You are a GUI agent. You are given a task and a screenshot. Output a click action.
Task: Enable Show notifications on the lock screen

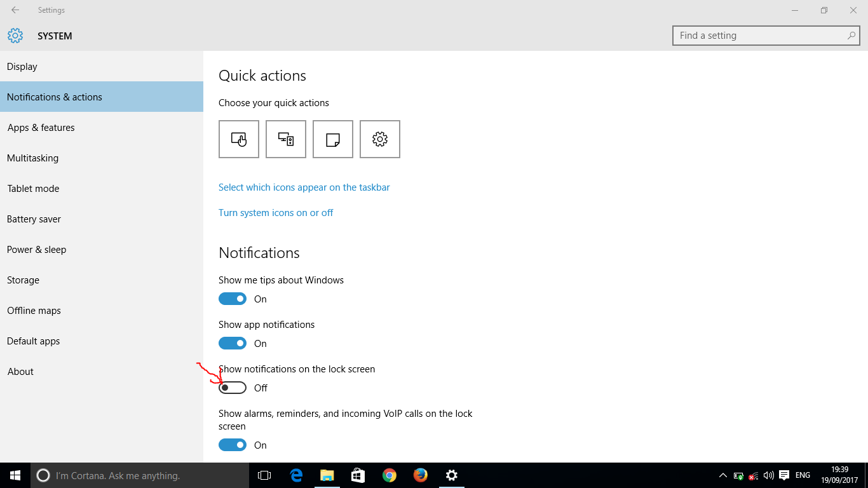click(x=232, y=388)
